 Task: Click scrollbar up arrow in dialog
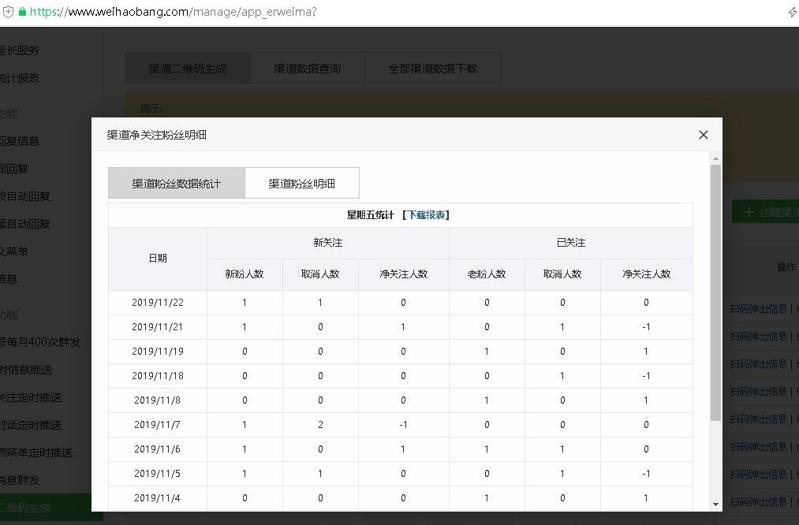(716, 159)
